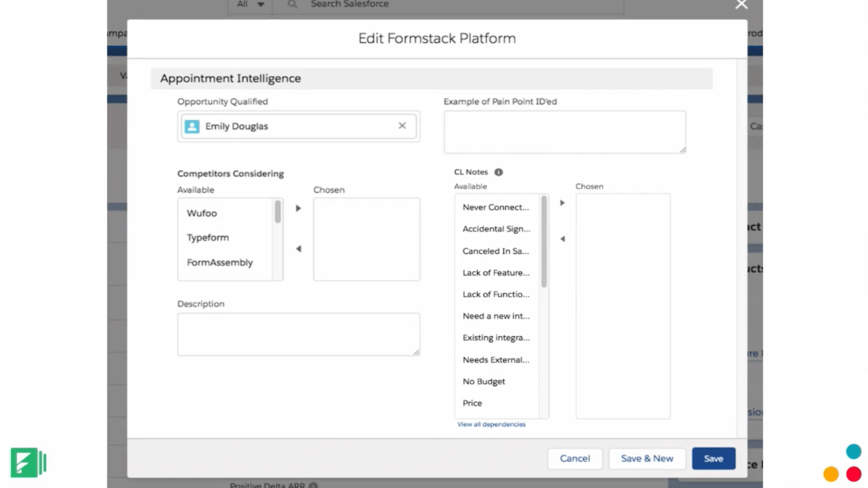Click the CL Notes Chosen list box

click(x=623, y=306)
